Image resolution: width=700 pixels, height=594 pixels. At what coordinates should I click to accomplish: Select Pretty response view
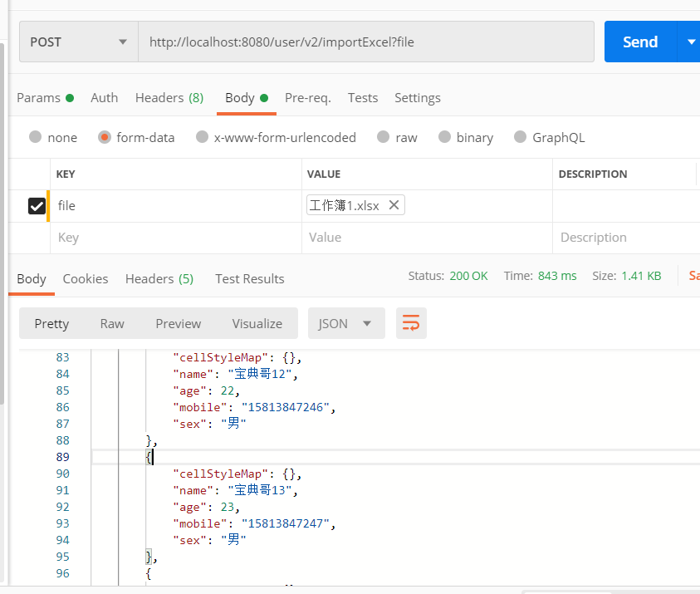[51, 323]
